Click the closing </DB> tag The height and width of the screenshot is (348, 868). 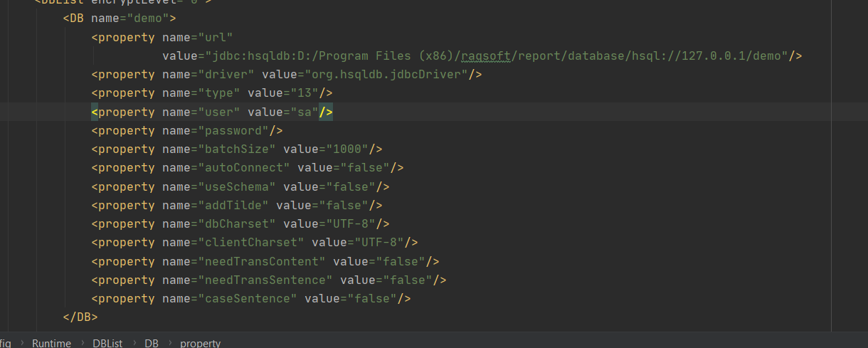80,317
